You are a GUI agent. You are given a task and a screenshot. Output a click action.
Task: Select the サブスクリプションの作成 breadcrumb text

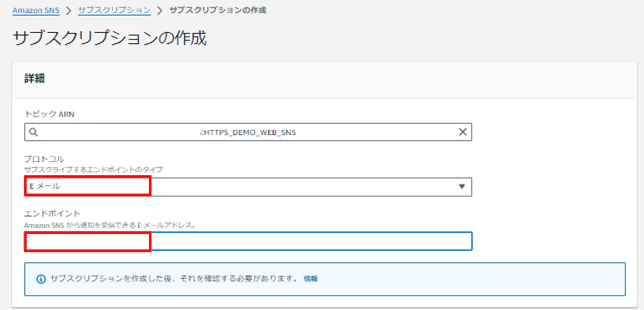click(218, 10)
